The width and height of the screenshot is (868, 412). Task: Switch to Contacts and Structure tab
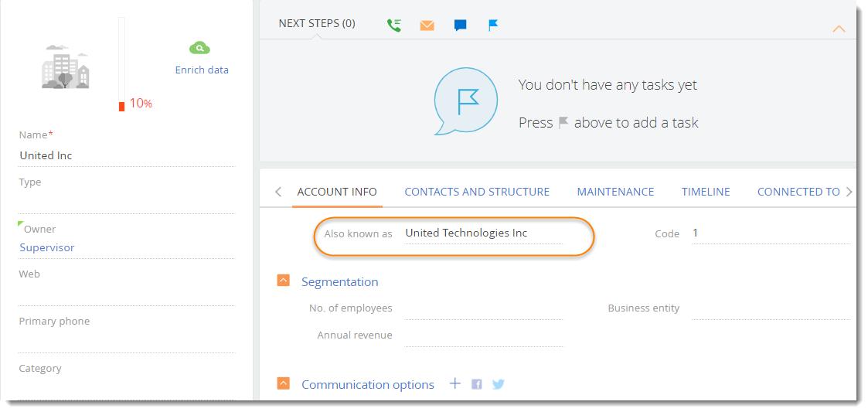click(477, 192)
